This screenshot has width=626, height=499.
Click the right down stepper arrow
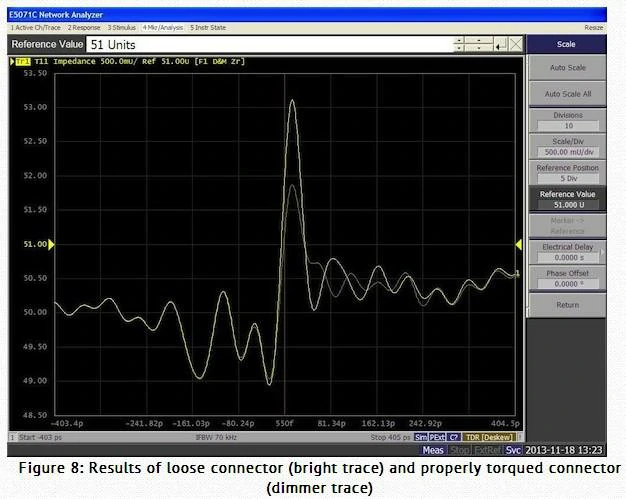pyautogui.click(x=479, y=48)
